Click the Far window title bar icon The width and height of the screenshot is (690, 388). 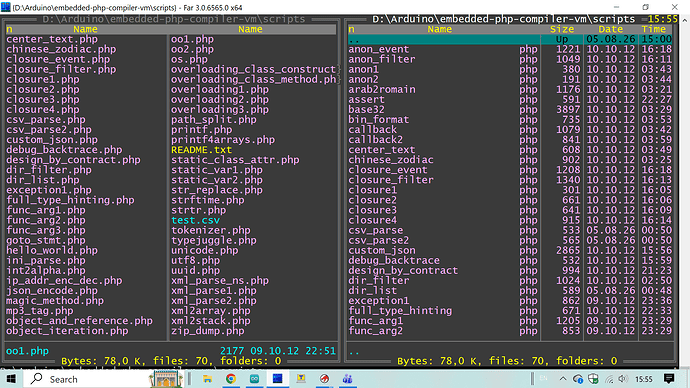[5, 7]
